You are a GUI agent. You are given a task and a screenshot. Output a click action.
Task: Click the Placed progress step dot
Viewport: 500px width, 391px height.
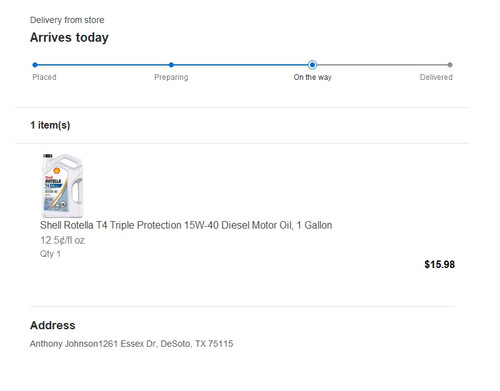[35, 65]
